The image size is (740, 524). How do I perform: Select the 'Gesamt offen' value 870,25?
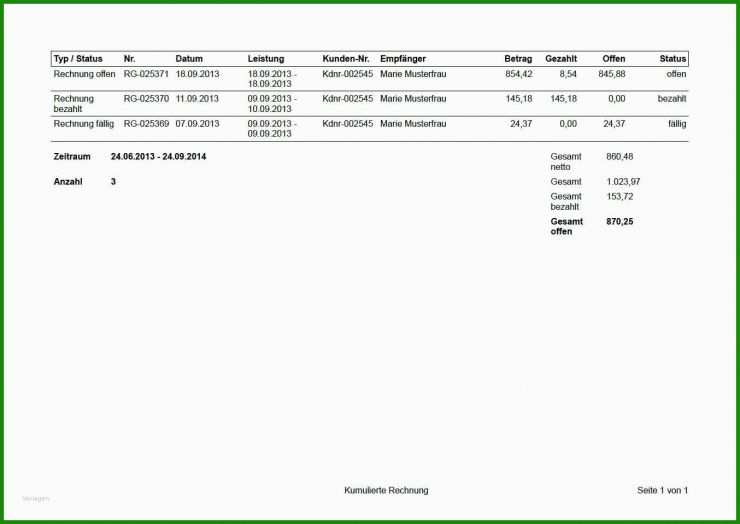tap(620, 221)
